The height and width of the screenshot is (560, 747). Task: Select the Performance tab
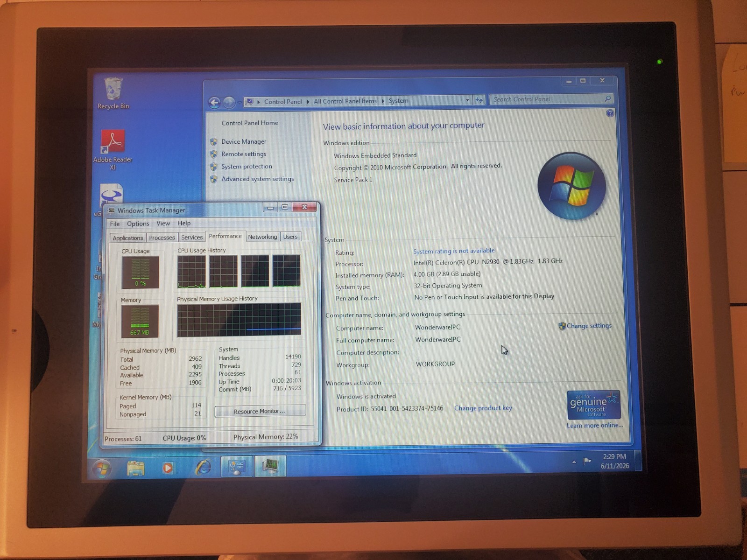[x=225, y=236]
